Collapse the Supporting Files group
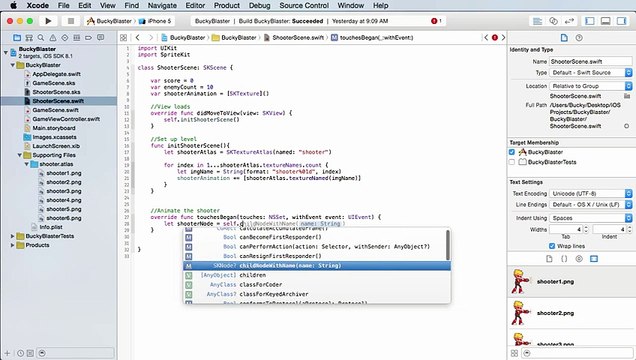The width and height of the screenshot is (636, 360). click(x=19, y=155)
